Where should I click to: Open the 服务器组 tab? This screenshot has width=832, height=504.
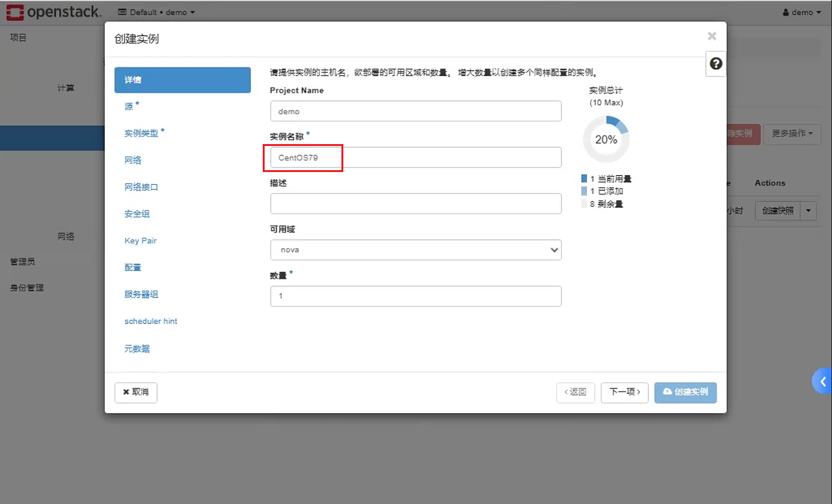[142, 295]
